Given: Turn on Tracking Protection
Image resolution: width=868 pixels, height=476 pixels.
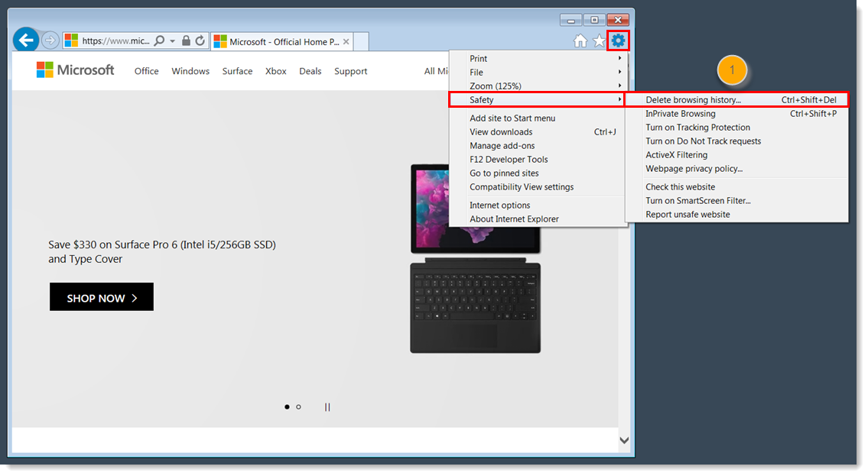Looking at the screenshot, I should coord(736,128).
